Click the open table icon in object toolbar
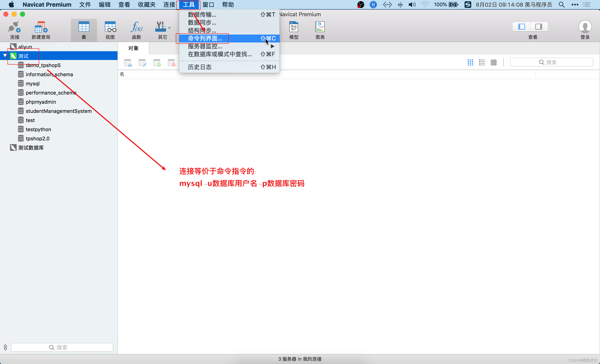 (128, 63)
